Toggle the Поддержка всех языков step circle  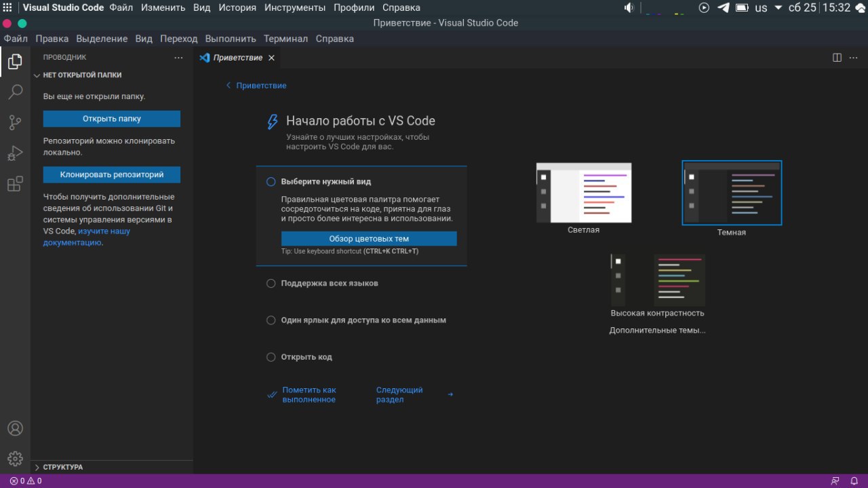click(x=271, y=284)
